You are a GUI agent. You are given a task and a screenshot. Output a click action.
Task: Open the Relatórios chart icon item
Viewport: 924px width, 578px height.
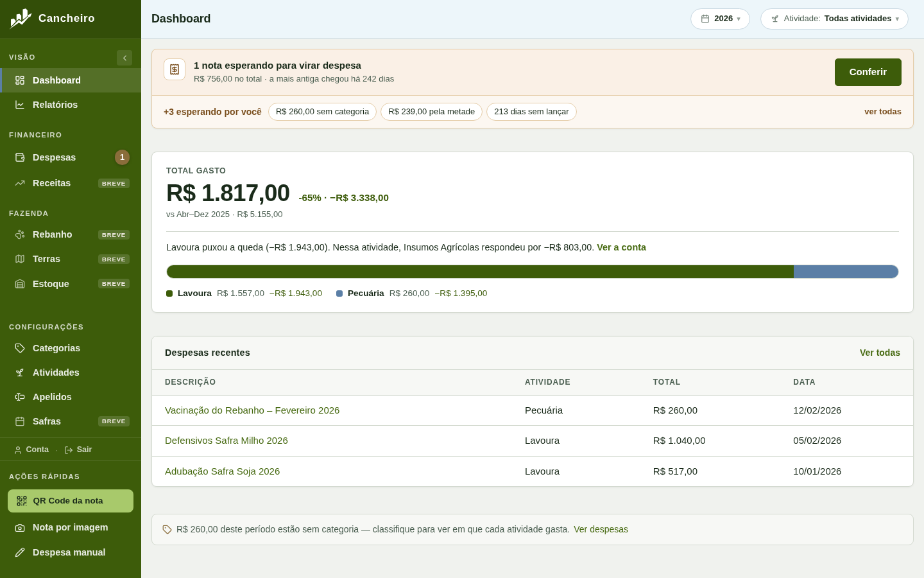pos(20,105)
